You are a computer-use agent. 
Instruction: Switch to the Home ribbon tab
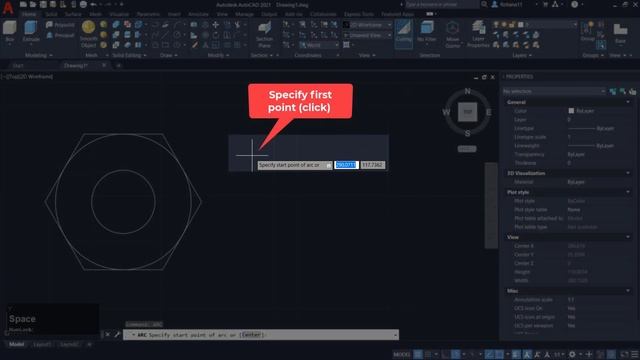tap(29, 14)
